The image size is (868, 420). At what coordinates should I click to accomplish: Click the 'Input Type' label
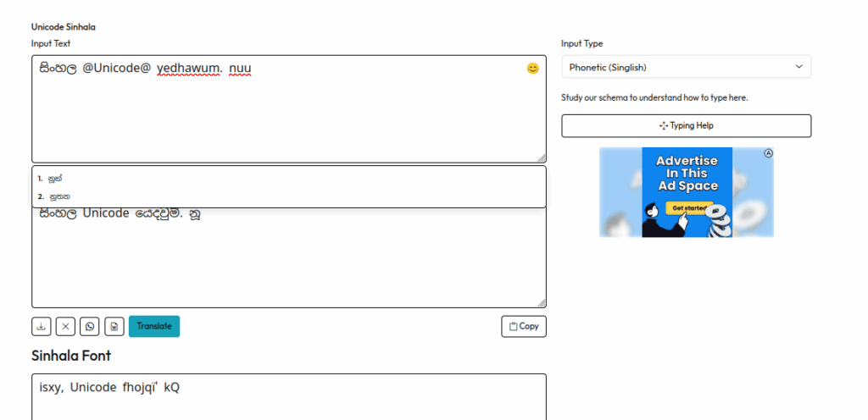(581, 43)
